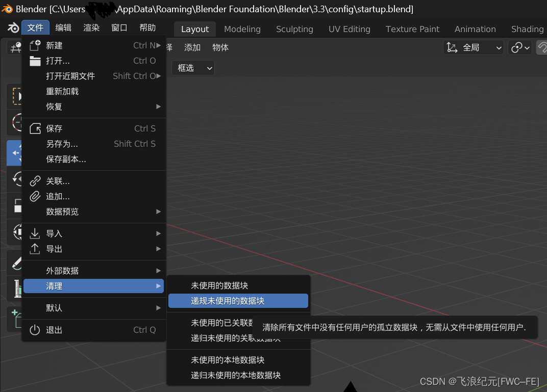The height and width of the screenshot is (392, 547).
Task: Open the 编辑 menu
Action: (63, 28)
